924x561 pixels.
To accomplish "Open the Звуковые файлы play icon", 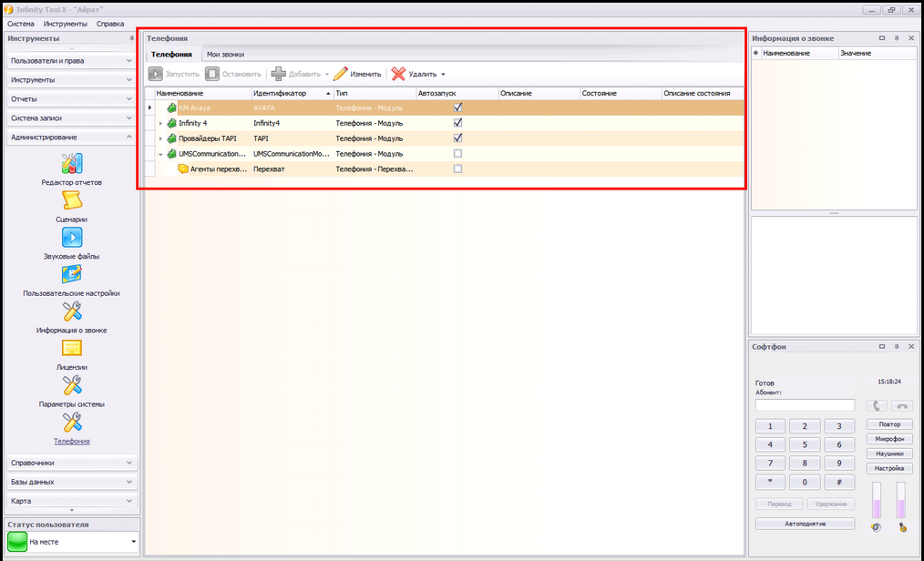I will 72,237.
